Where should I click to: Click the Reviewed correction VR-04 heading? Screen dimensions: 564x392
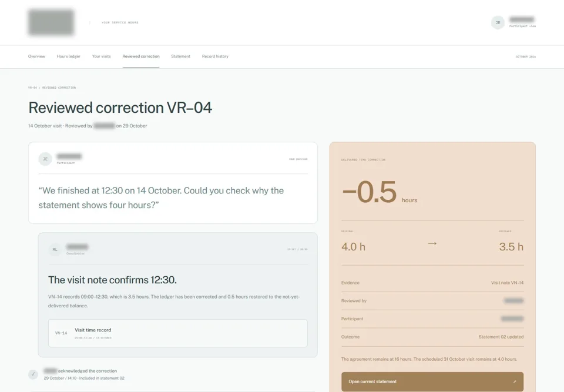click(x=120, y=108)
